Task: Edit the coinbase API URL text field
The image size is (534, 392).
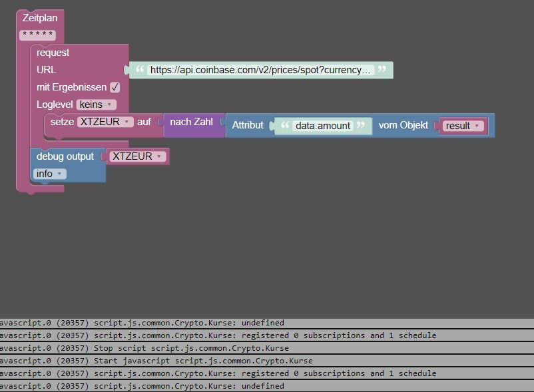Action: pos(260,70)
